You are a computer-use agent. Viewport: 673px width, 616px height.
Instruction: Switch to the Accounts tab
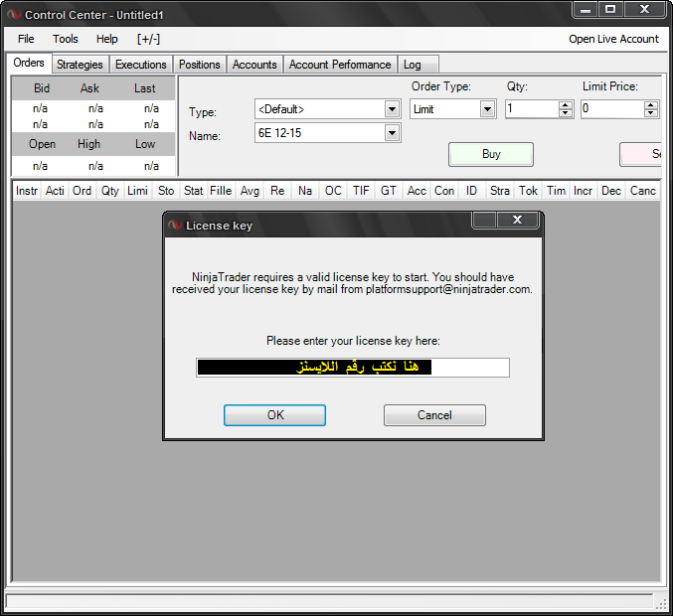(254, 65)
